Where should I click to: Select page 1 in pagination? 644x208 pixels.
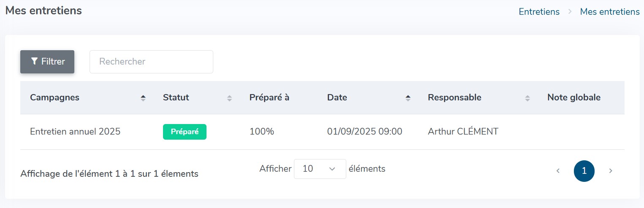[584, 171]
